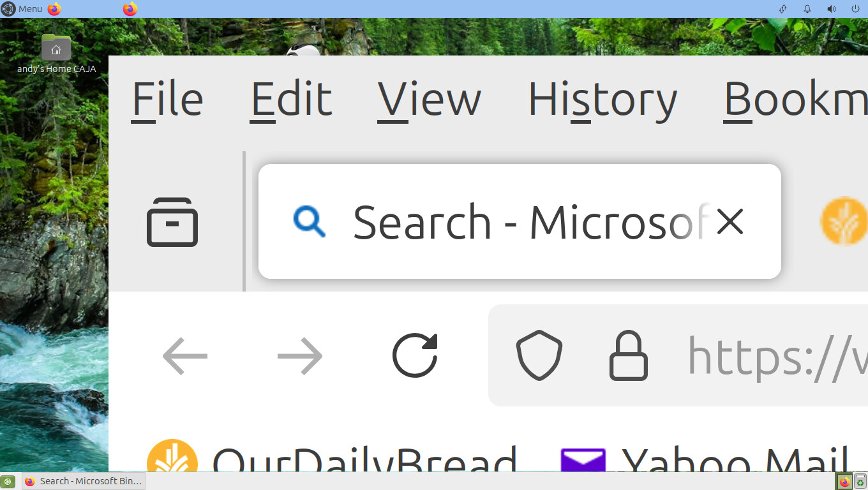
Task: Go forward with the right arrow
Action: point(300,355)
